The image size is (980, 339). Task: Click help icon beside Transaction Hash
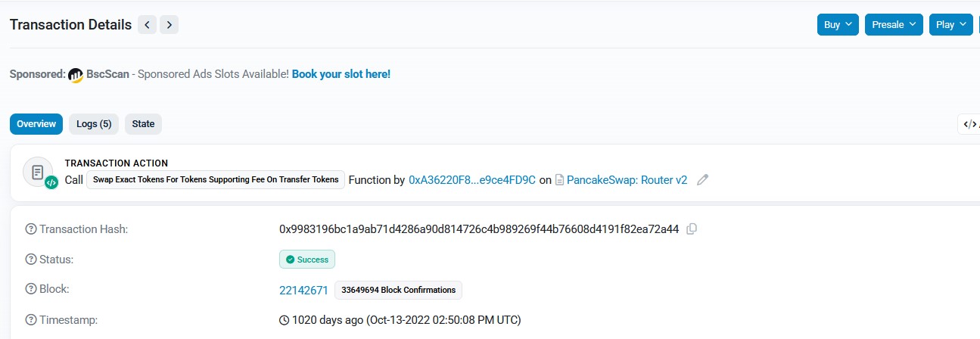point(31,229)
